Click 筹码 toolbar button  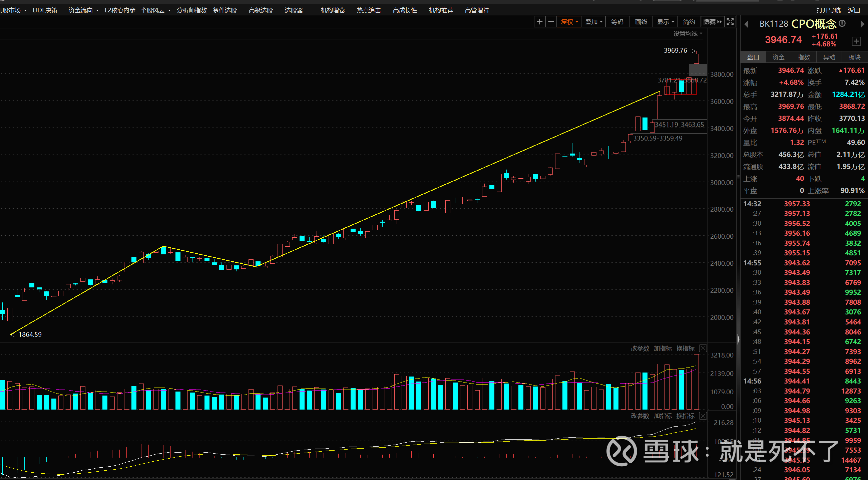[617, 22]
